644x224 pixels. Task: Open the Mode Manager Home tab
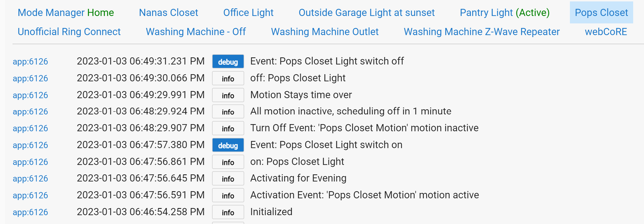[66, 13]
